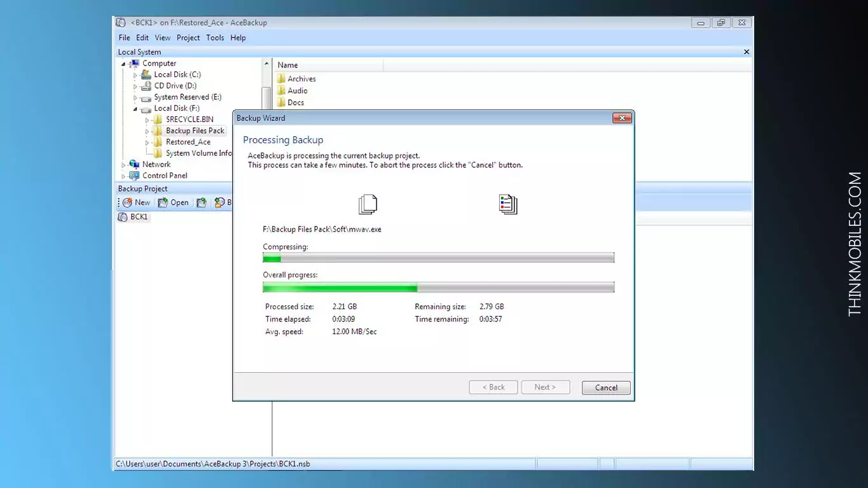Click the Archives folder icon in file list
This screenshot has height=488, width=868.
[x=281, y=79]
